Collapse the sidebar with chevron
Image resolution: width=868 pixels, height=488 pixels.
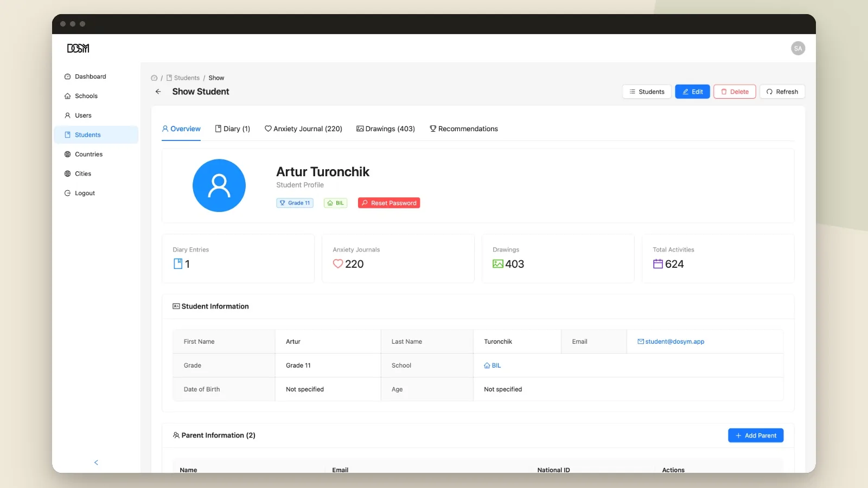[96, 463]
